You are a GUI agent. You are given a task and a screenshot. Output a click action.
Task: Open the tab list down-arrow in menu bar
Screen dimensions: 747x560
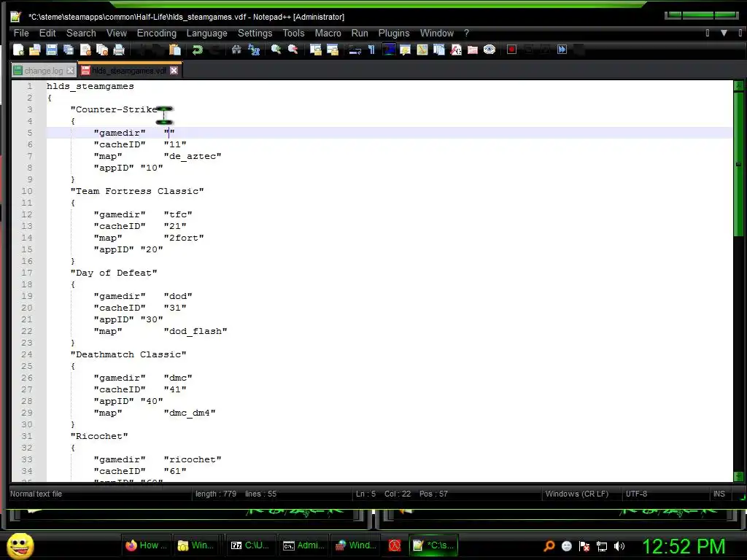[x=724, y=33]
